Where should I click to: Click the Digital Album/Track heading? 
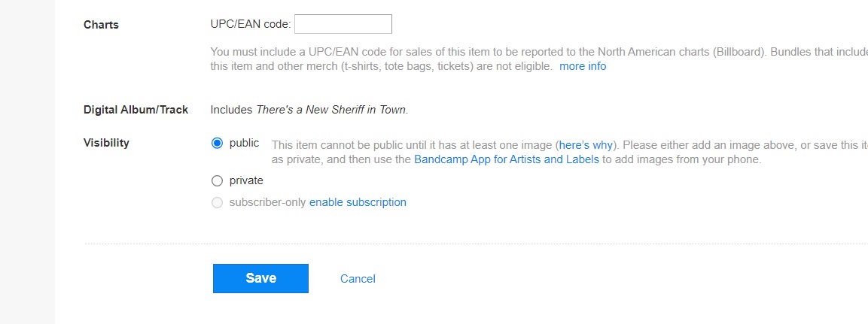tap(136, 110)
